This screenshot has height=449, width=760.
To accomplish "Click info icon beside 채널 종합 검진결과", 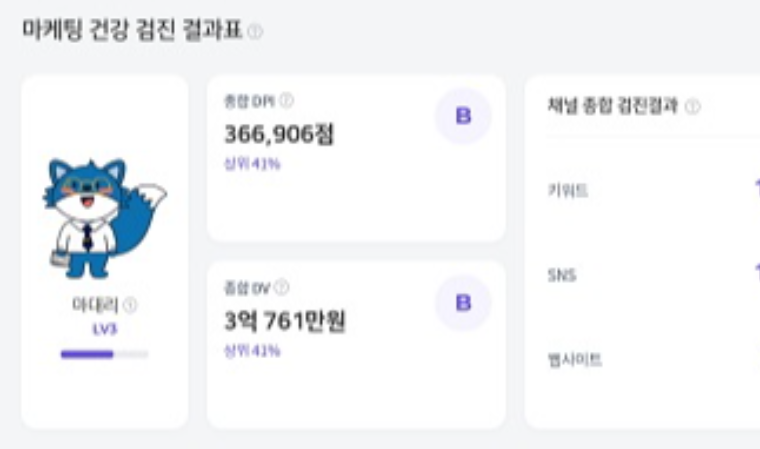I will 692,106.
